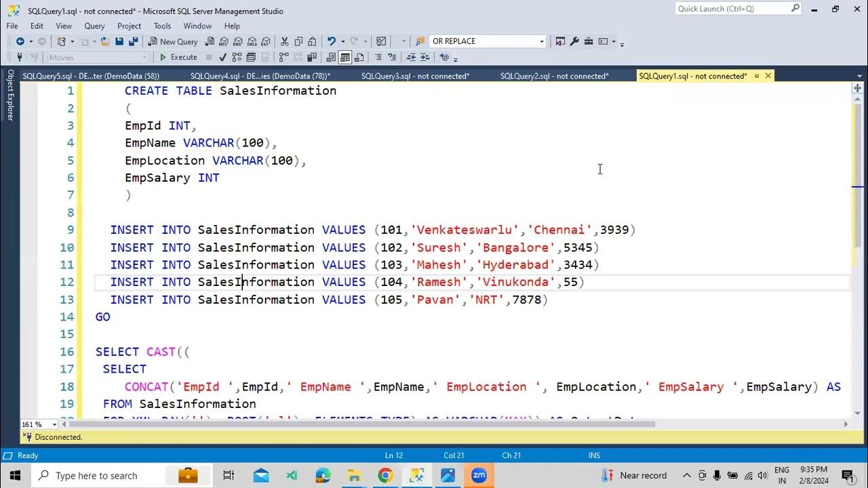Image resolution: width=868 pixels, height=488 pixels.
Task: Click the Parse checkmark icon
Action: pos(222,57)
